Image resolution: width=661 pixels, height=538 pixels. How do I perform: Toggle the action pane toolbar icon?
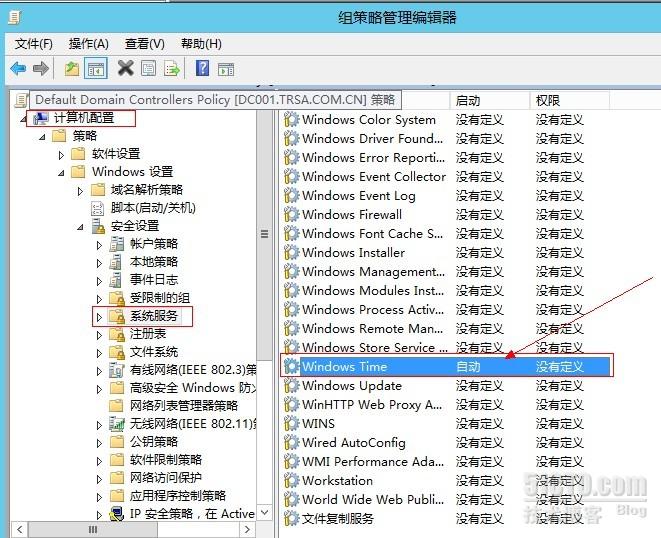pyautogui.click(x=226, y=69)
